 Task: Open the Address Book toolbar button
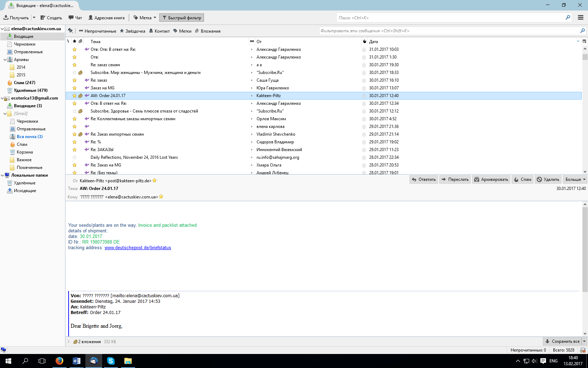click(x=106, y=18)
